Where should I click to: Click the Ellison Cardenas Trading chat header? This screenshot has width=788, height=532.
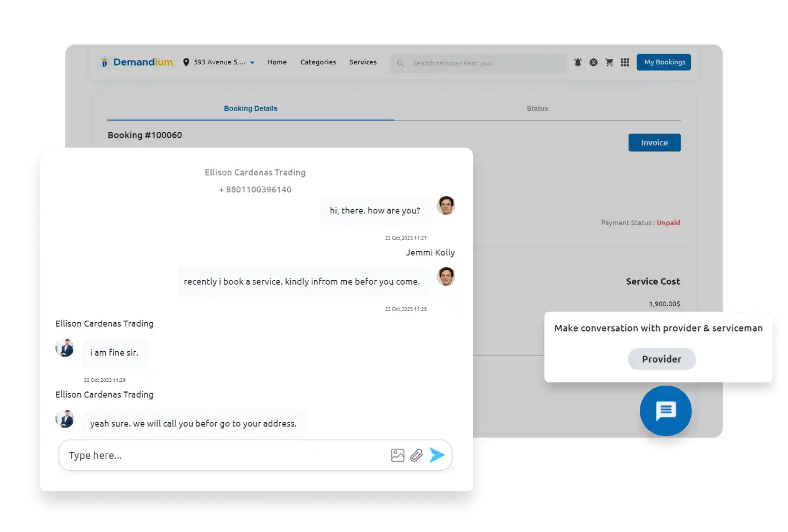click(255, 172)
